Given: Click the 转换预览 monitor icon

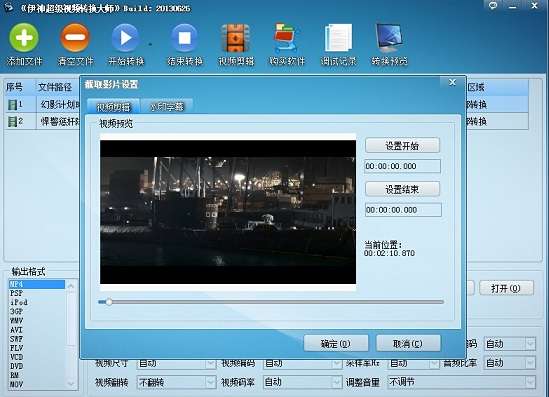Looking at the screenshot, I should pos(389,38).
